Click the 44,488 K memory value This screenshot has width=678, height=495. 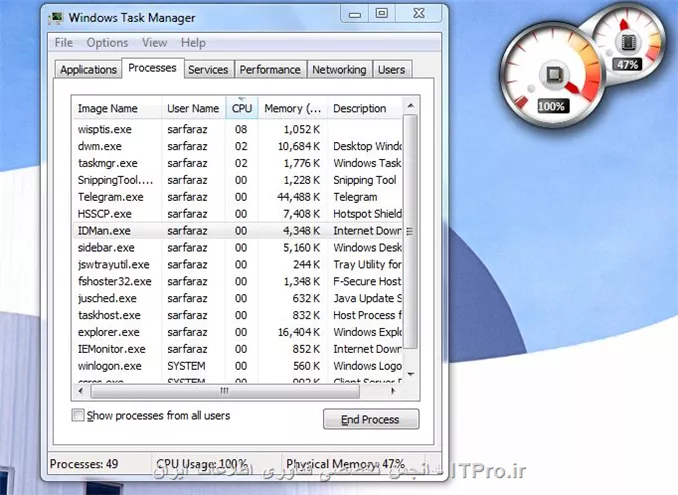[x=298, y=197]
